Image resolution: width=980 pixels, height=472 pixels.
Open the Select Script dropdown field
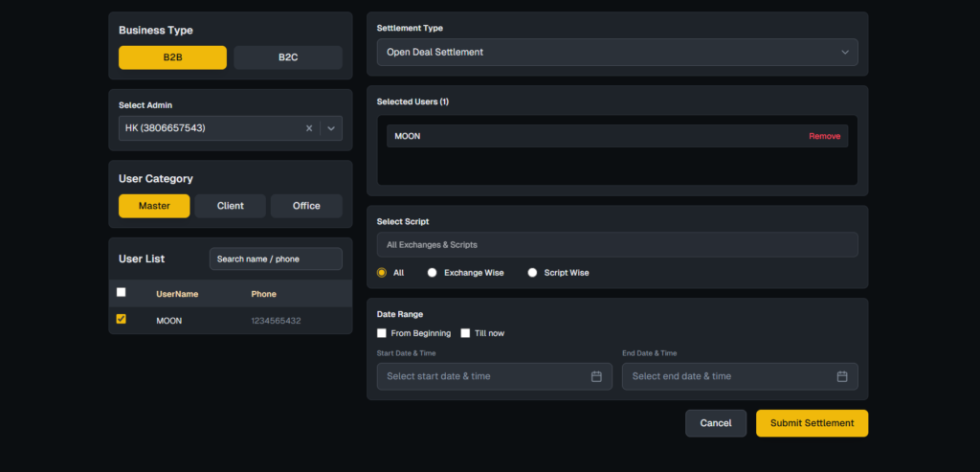616,245
